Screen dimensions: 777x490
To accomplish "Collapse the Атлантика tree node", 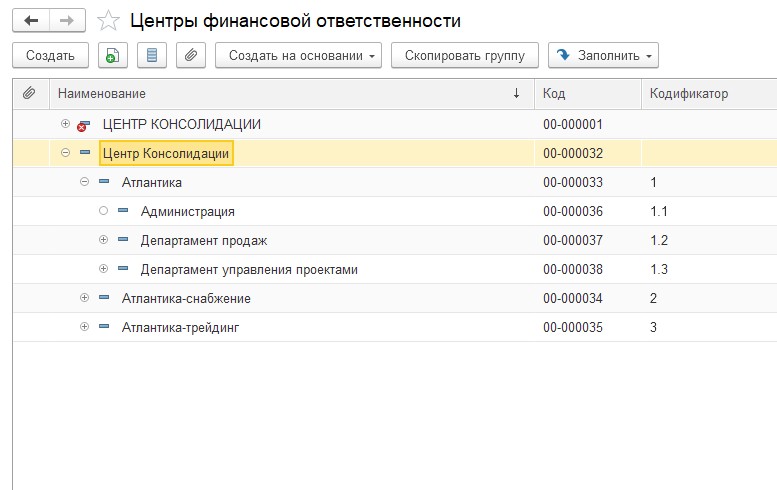I will point(84,183).
